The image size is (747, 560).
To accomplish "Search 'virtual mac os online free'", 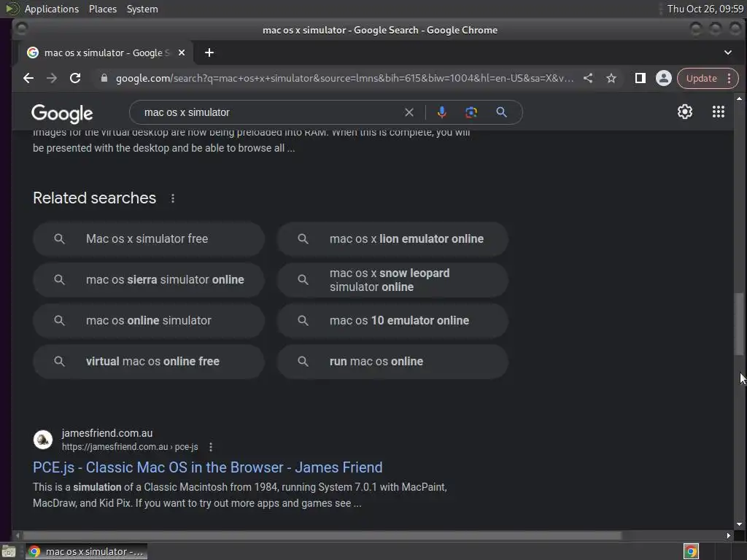I will click(149, 362).
